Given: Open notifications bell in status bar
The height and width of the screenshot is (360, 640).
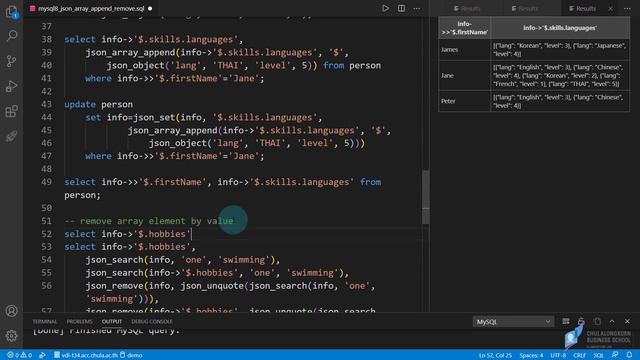Looking at the screenshot, I should [x=629, y=355].
